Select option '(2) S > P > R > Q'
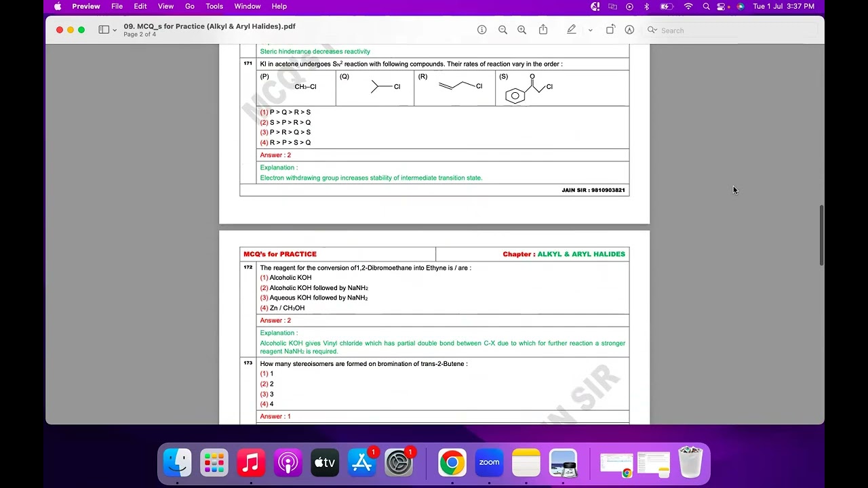 [x=285, y=122]
